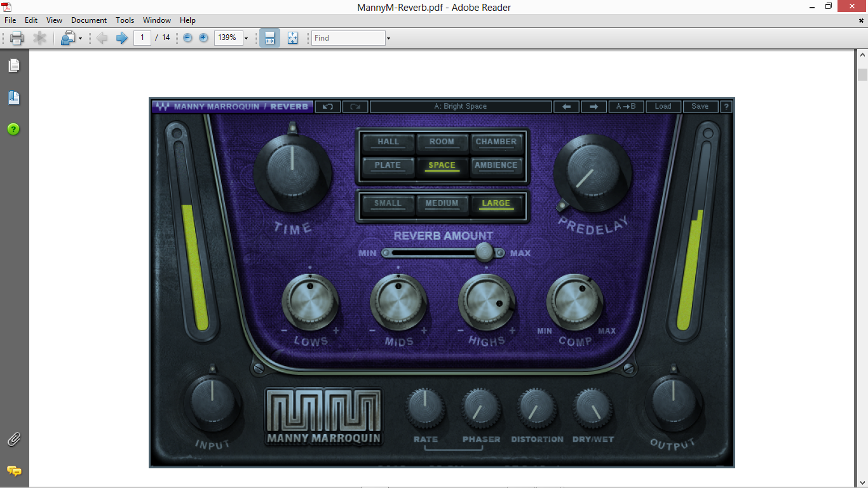Click the previous preset left arrow

click(566, 106)
